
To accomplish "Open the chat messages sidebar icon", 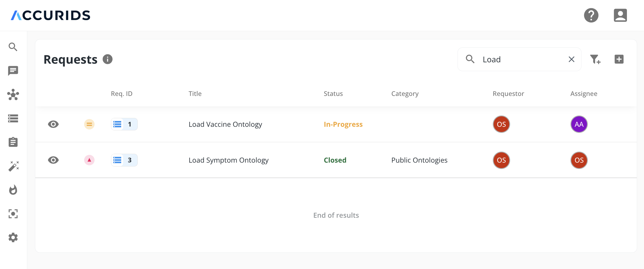I will tap(13, 71).
